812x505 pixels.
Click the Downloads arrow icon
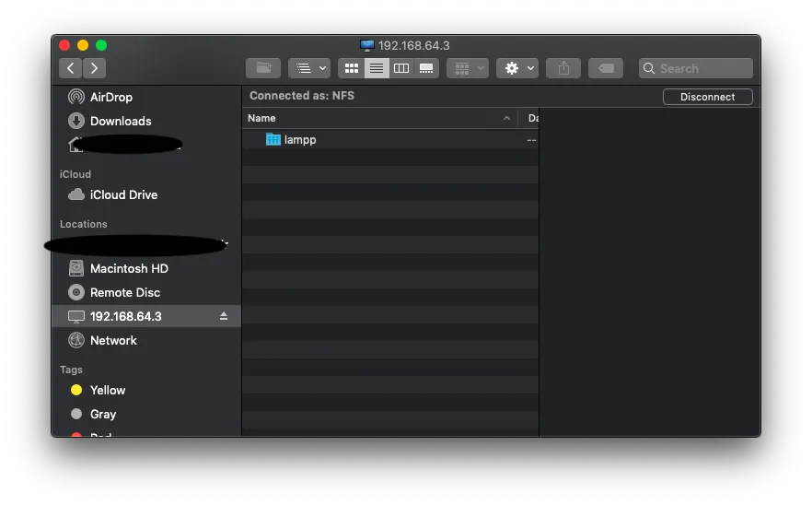coord(76,121)
